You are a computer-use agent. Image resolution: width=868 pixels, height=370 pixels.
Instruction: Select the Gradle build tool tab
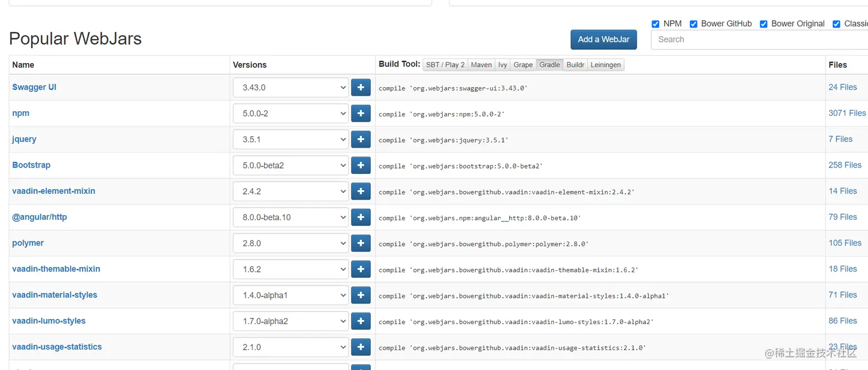point(549,65)
